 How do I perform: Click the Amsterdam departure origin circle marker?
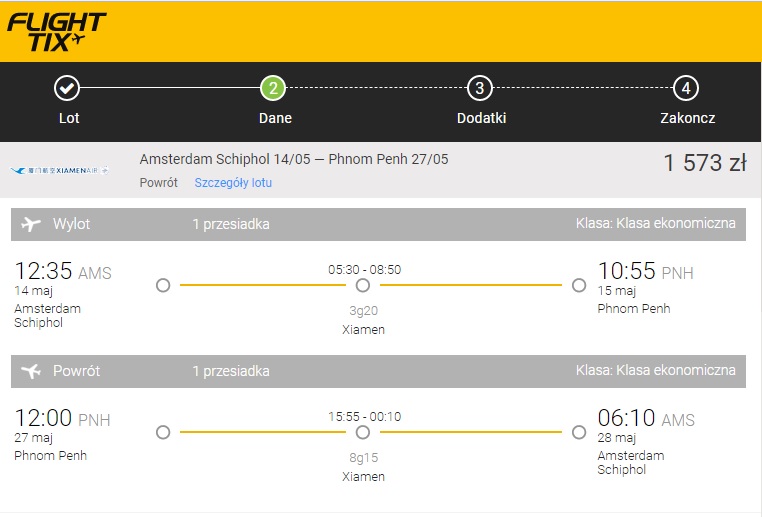(163, 285)
